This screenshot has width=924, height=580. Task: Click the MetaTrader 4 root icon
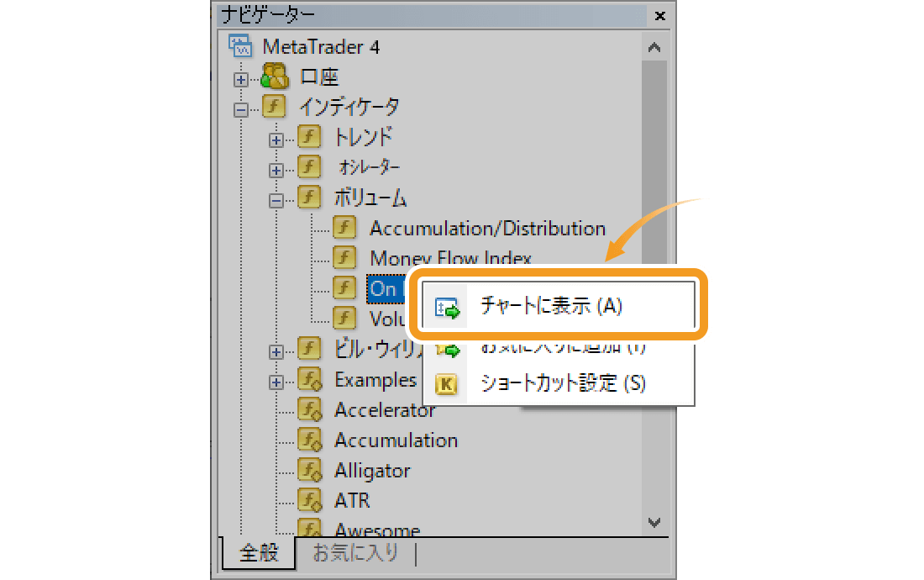[x=240, y=46]
